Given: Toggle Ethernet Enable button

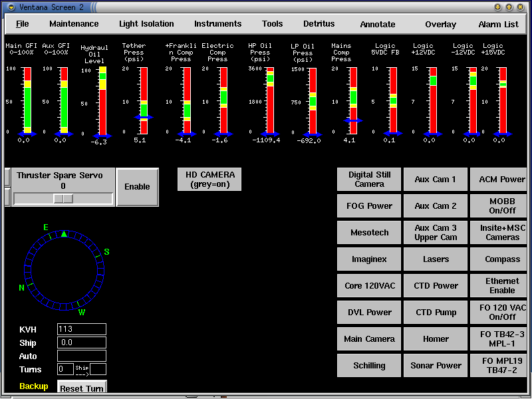Looking at the screenshot, I should coord(499,286).
